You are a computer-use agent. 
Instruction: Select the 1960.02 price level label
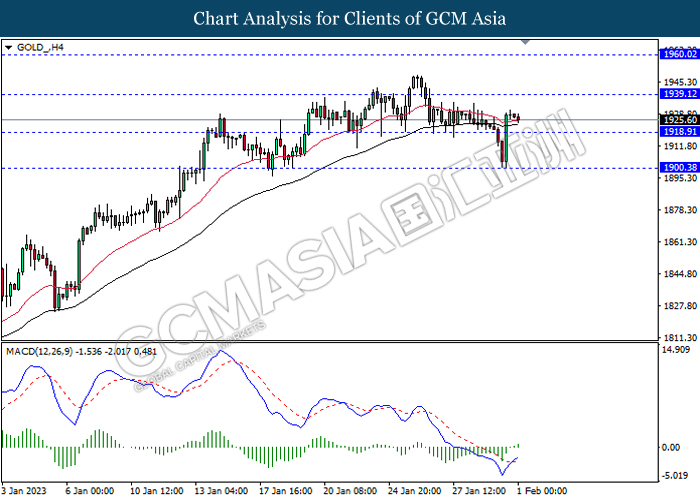tap(680, 54)
